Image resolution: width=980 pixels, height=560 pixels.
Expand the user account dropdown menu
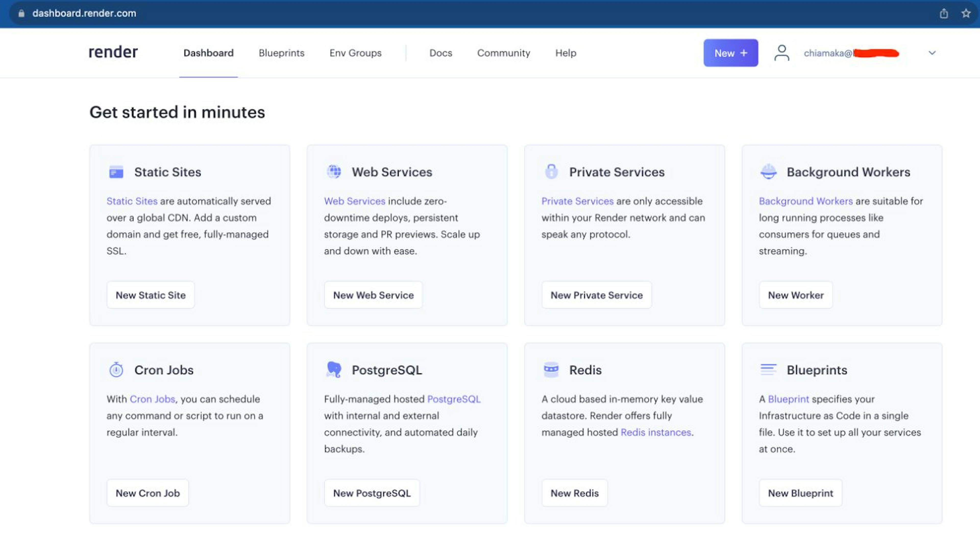(932, 53)
